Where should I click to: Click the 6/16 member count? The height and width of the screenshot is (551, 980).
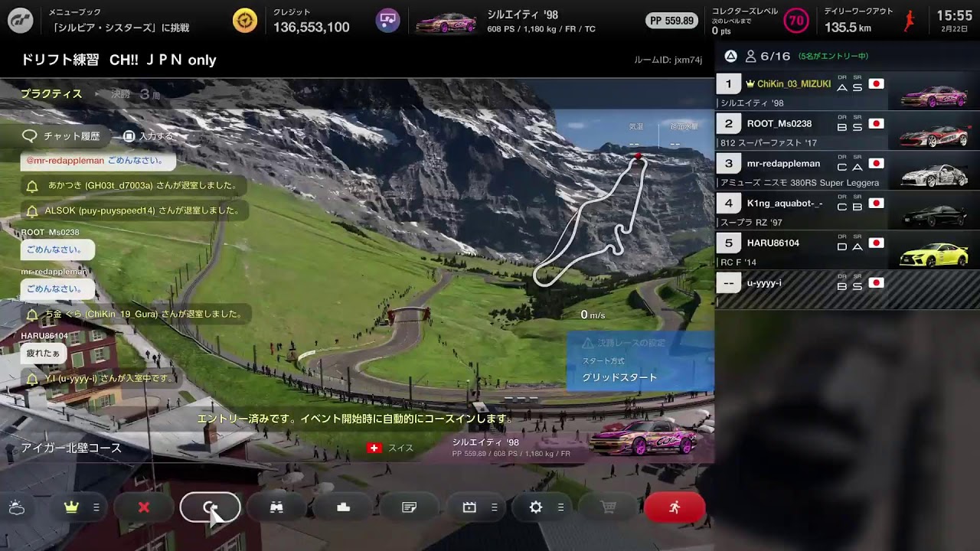pos(776,56)
